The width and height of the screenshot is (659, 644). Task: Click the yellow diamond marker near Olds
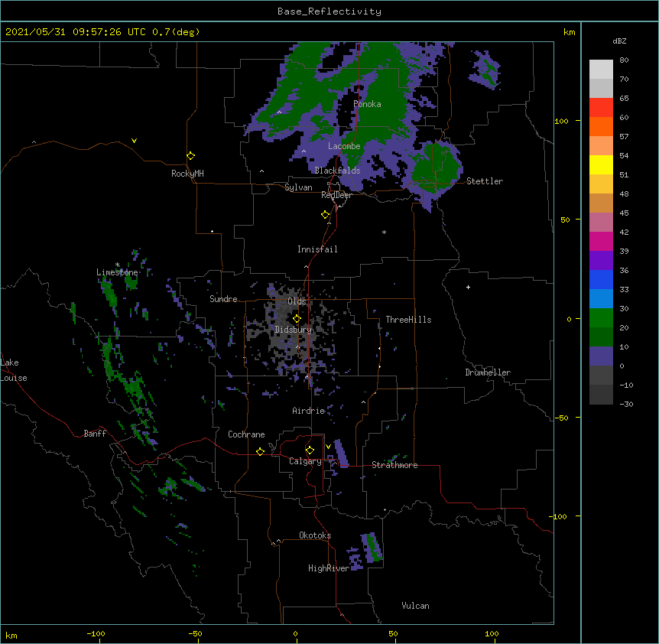[297, 319]
